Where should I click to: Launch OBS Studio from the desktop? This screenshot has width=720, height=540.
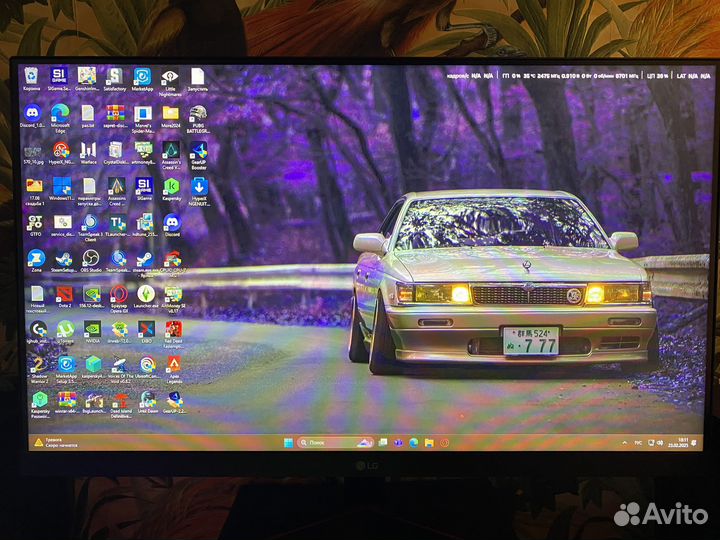pos(91,258)
